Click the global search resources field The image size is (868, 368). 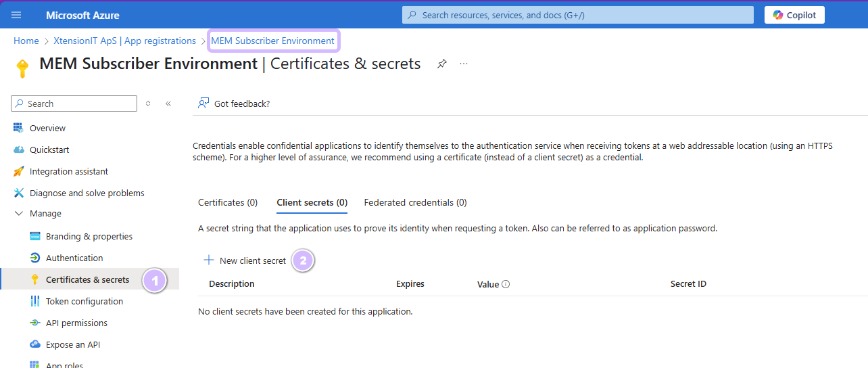[577, 15]
